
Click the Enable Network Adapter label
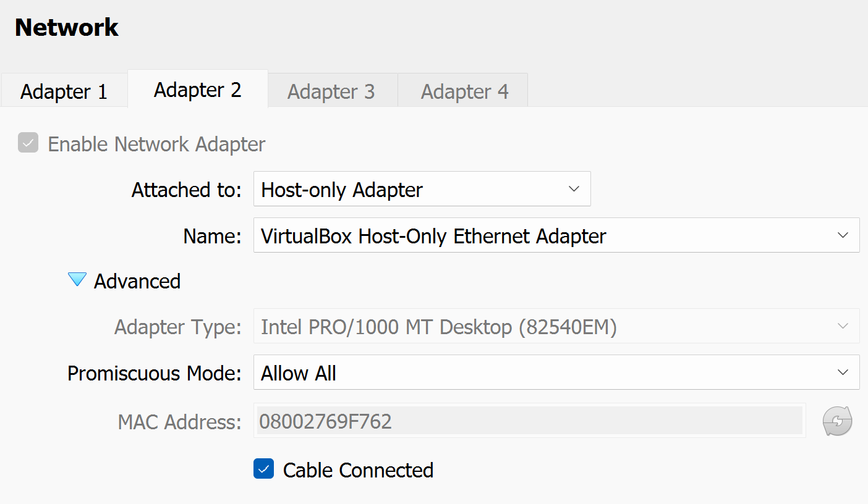[156, 144]
